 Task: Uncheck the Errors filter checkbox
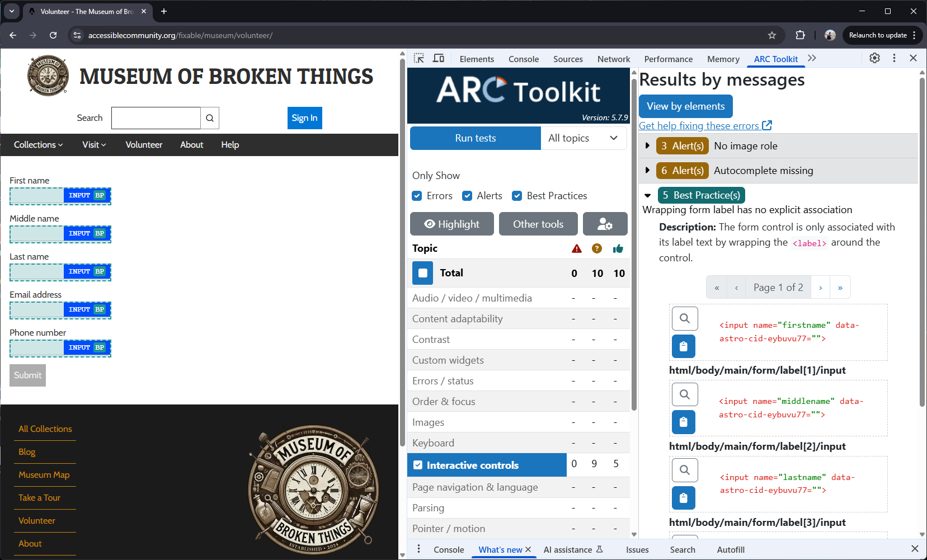coord(417,196)
